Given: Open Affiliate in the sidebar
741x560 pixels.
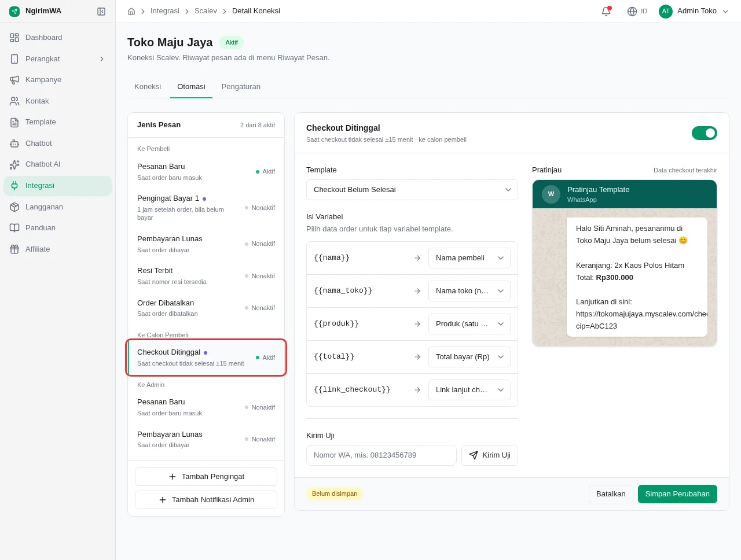Looking at the screenshot, I should tap(57, 249).
